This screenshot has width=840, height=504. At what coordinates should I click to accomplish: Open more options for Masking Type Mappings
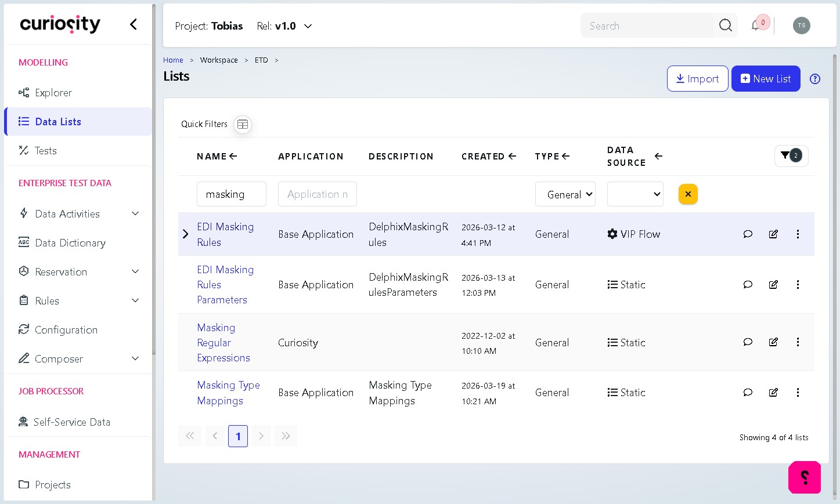(x=798, y=392)
